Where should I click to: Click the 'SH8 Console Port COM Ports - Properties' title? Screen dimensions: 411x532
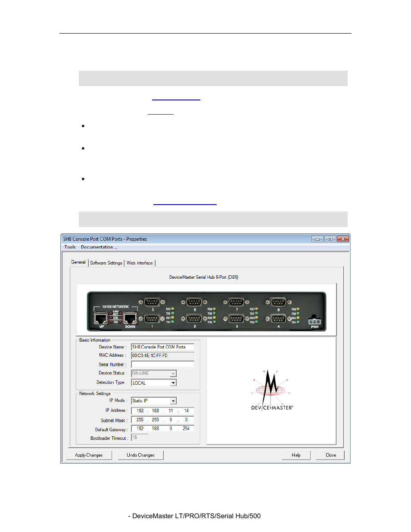[105, 239]
